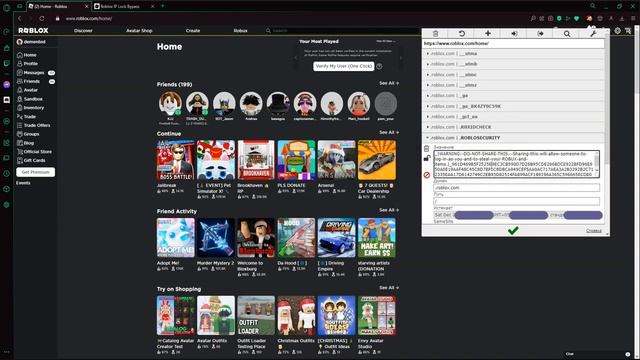
Task: Click See All next to Friend Activity
Action: pyautogui.click(x=389, y=210)
